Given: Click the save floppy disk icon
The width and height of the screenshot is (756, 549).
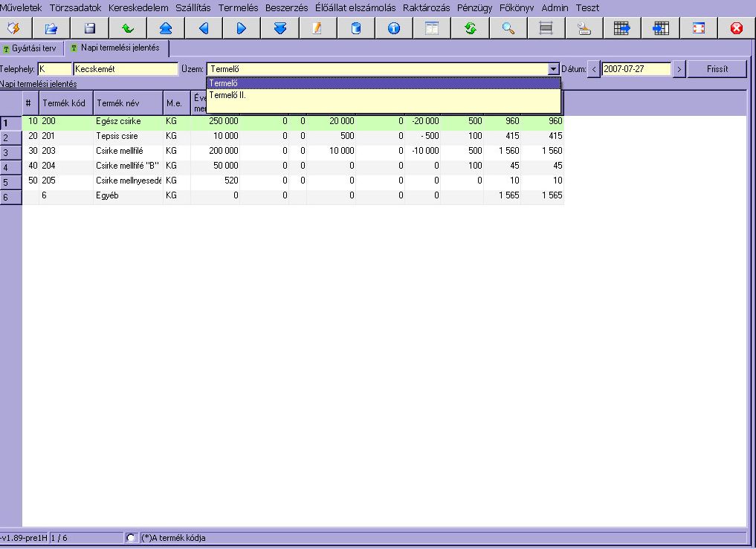Looking at the screenshot, I should click(x=89, y=28).
